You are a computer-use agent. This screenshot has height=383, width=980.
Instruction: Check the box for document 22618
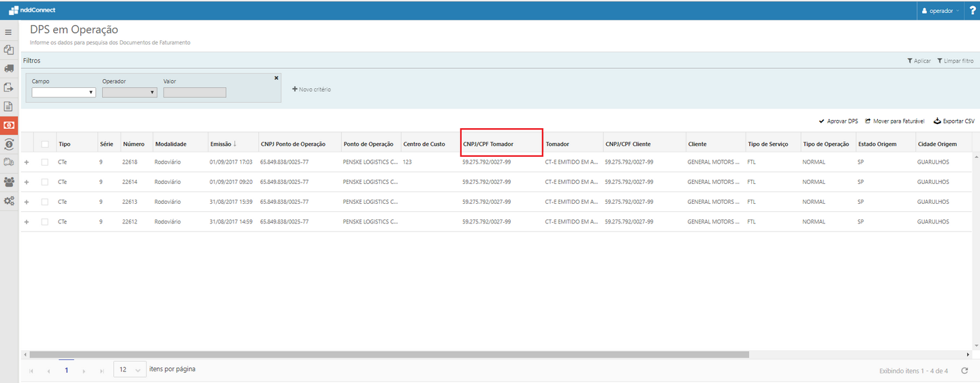coord(45,162)
